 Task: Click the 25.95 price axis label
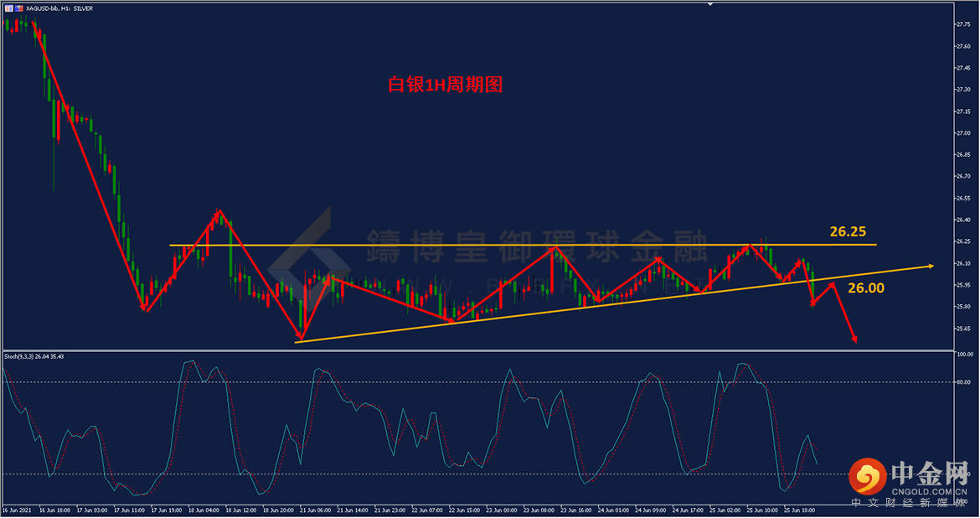963,285
